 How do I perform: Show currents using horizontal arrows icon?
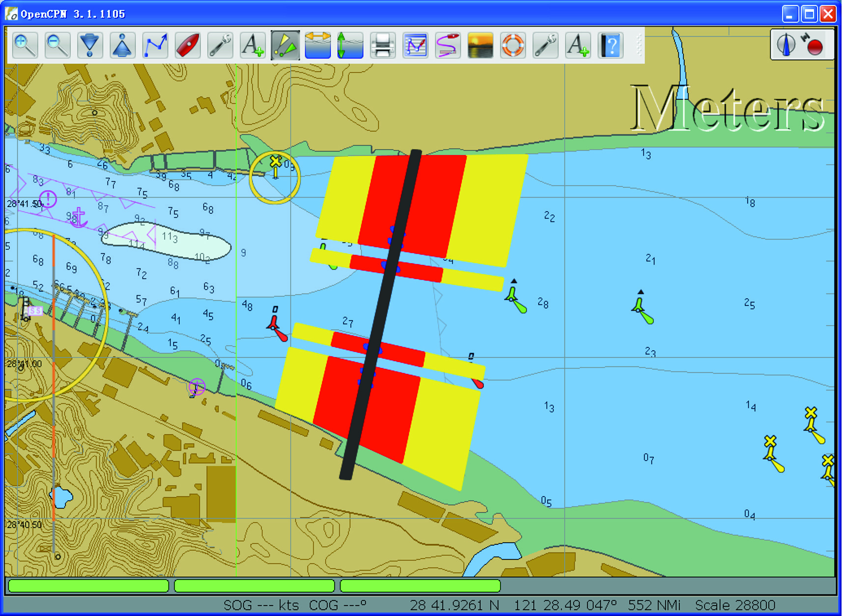[318, 46]
